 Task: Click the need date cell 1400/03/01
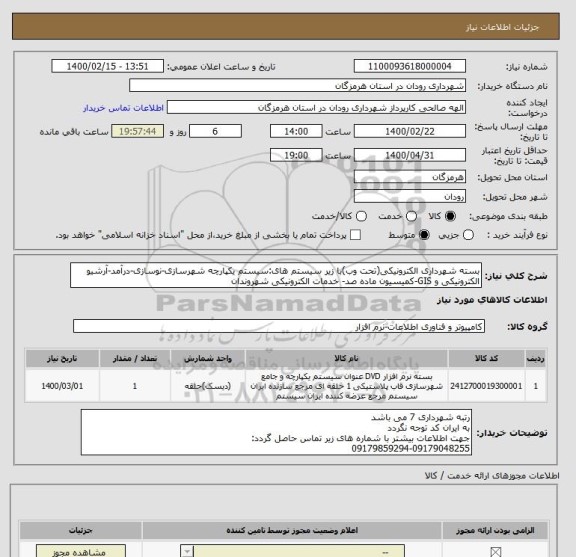(x=62, y=386)
